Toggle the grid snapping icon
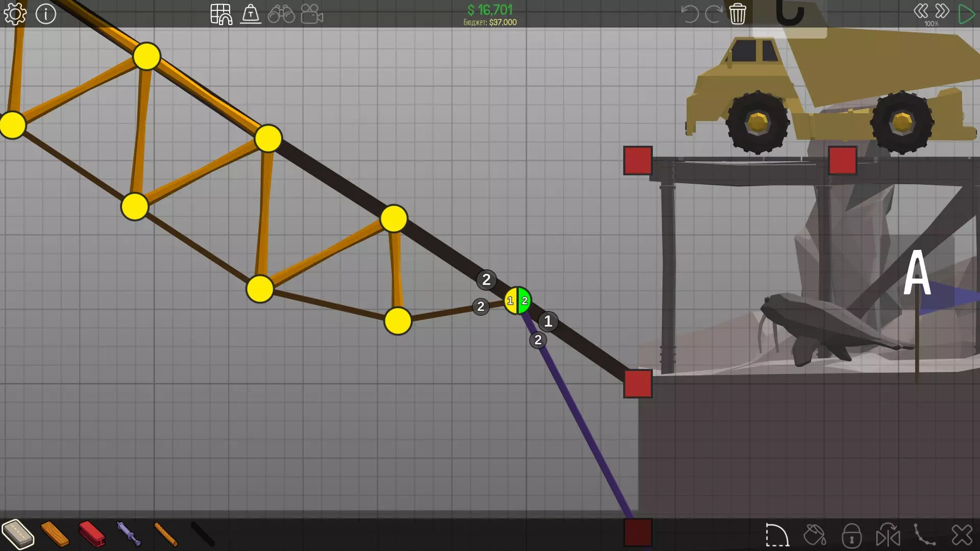The height and width of the screenshot is (551, 980). [221, 14]
